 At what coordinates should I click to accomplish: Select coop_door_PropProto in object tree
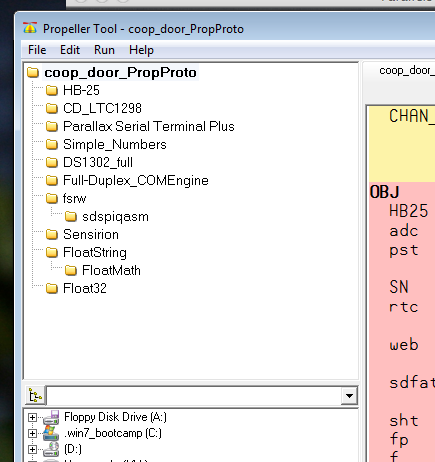[x=120, y=72]
